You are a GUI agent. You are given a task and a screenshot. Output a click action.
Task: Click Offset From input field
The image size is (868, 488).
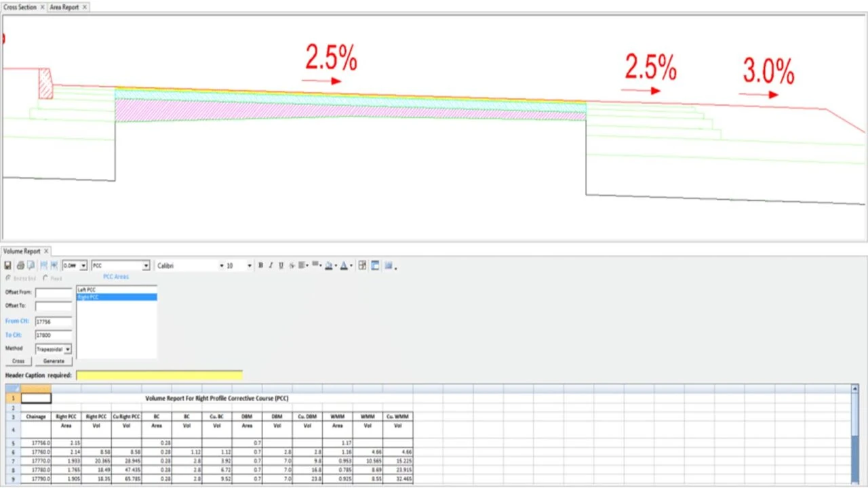(x=54, y=293)
